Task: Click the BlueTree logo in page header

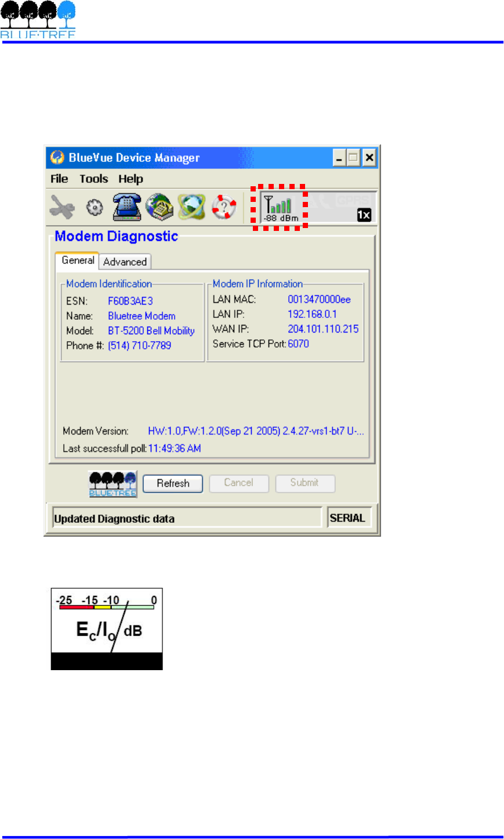Action: (x=38, y=19)
